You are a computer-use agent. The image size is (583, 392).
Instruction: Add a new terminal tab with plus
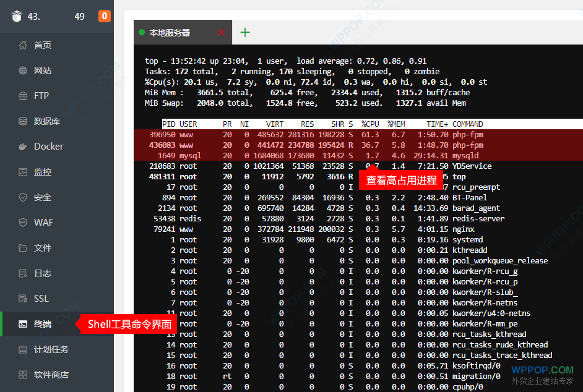pos(245,33)
